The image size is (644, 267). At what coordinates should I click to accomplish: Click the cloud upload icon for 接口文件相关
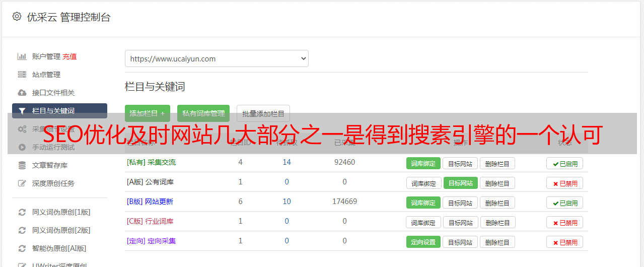[22, 93]
